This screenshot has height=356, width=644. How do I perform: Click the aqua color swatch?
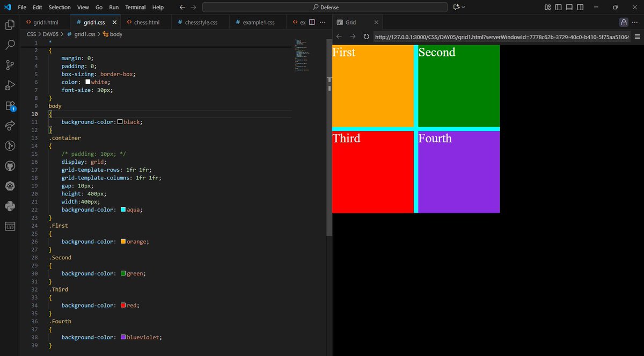point(123,209)
